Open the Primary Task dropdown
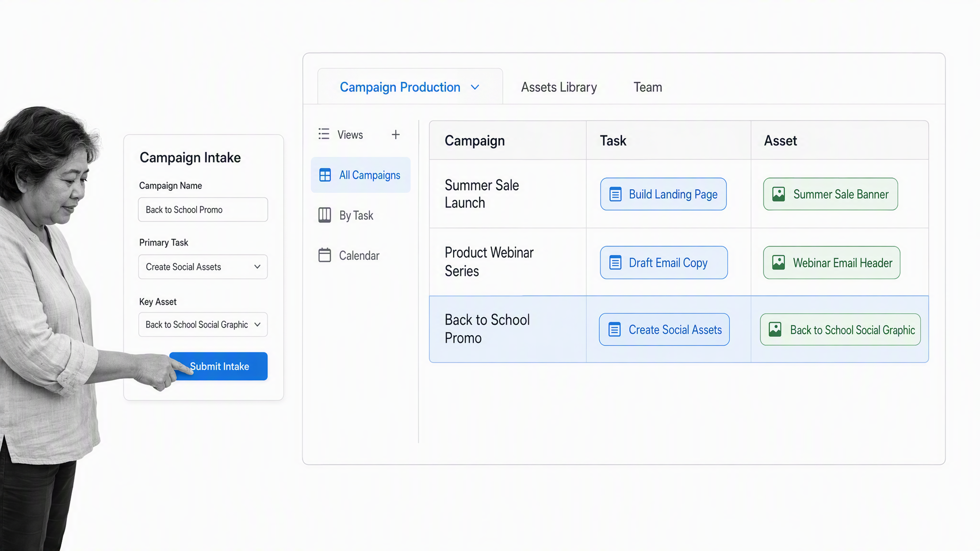The image size is (980, 551). pyautogui.click(x=203, y=267)
